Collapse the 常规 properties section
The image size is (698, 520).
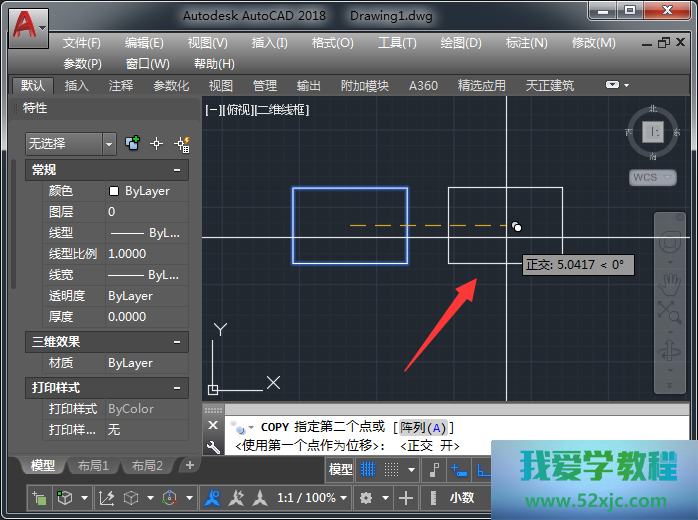178,171
